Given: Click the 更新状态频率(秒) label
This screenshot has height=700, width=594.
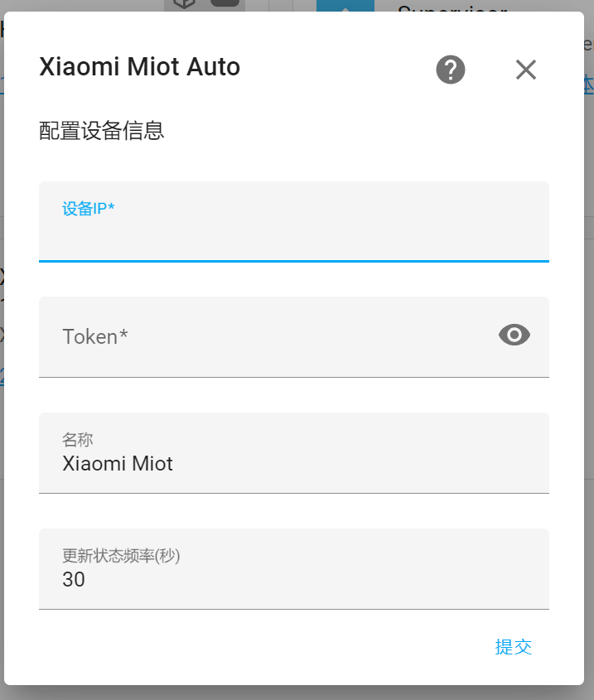Looking at the screenshot, I should [121, 555].
